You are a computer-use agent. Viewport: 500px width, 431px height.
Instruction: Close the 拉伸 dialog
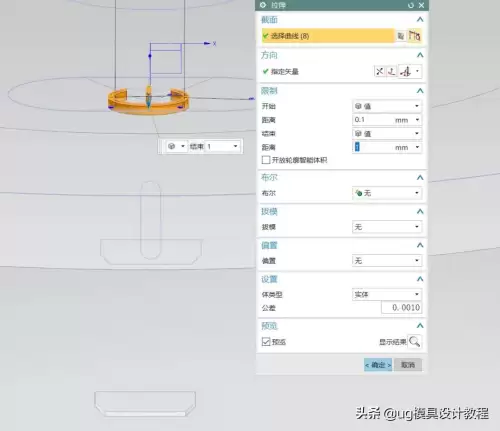pos(421,5)
